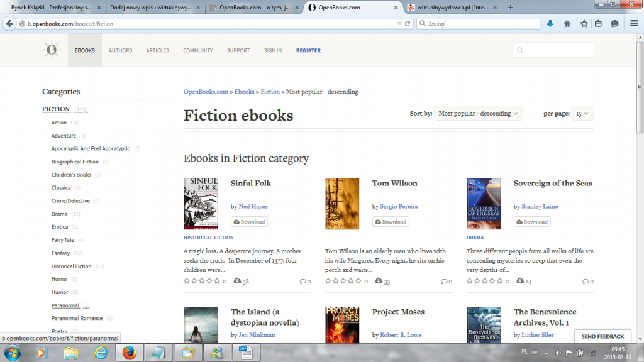Open the EBOOKS nav item
Screen dimensions: 644x362
85,50
